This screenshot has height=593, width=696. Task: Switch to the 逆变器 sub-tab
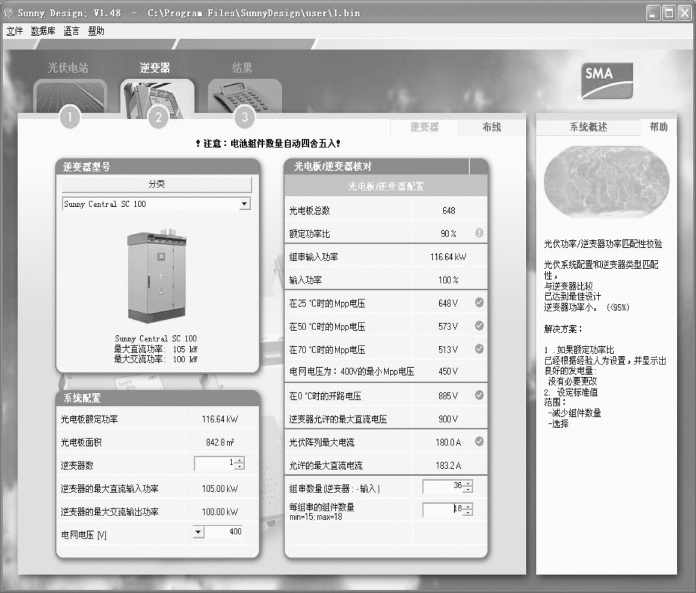(424, 127)
